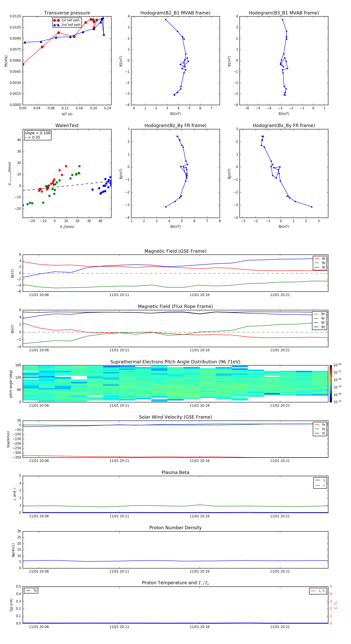Screen dimensions: 351x644
Task: Click 'β' entry in Plasma Beta legend
Action: [320, 486]
